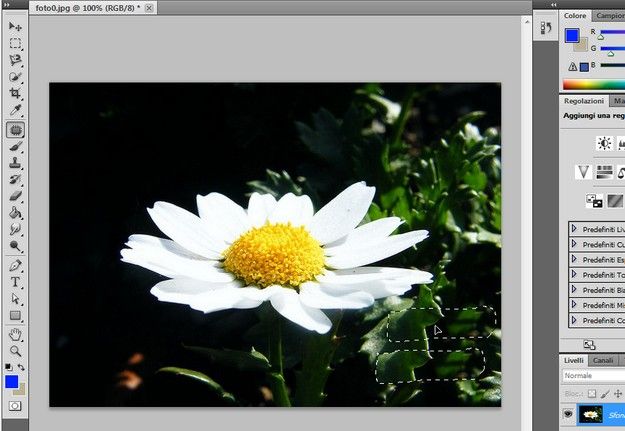Screen dimensions: 625x431
Task: Select the Rectangular Marquee tool
Action: point(15,43)
